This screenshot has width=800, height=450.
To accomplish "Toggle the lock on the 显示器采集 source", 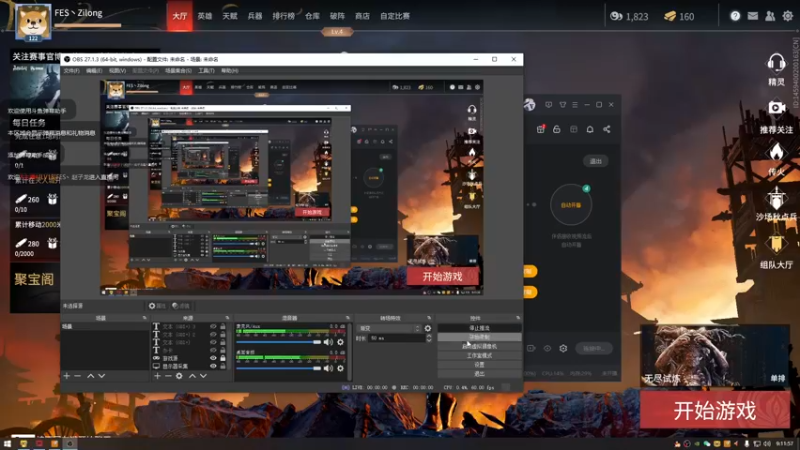I will [222, 366].
